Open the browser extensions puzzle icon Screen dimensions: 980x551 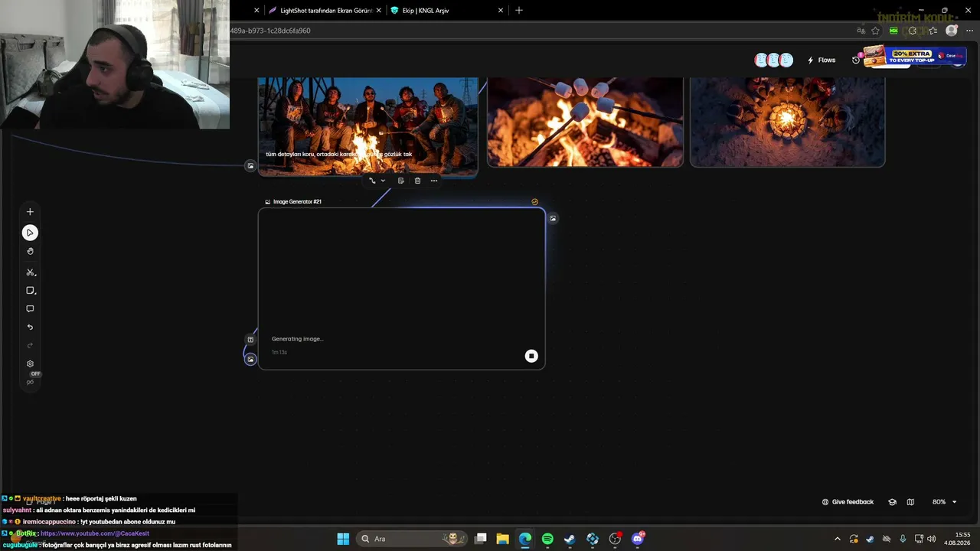pos(912,31)
